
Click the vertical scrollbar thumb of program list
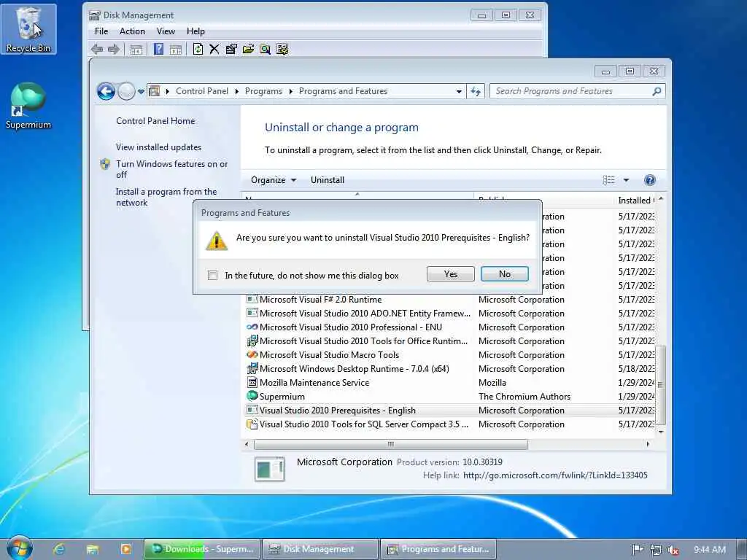point(661,385)
